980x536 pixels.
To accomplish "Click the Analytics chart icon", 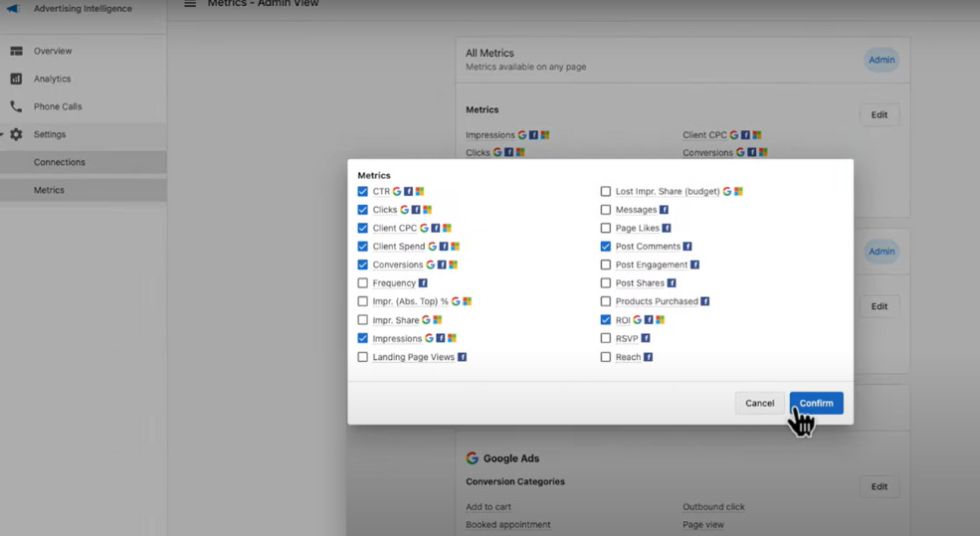I will (16, 79).
